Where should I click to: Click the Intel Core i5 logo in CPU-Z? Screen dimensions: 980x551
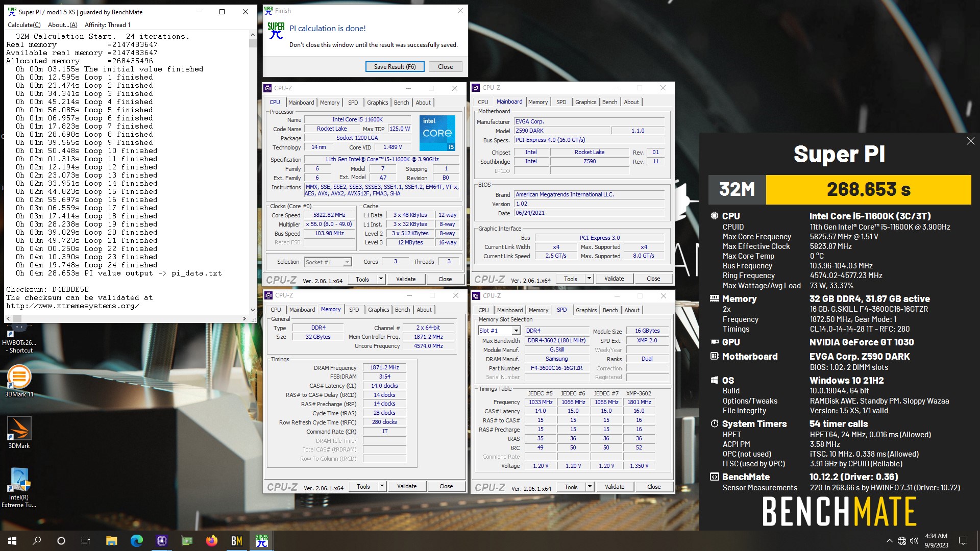point(437,133)
